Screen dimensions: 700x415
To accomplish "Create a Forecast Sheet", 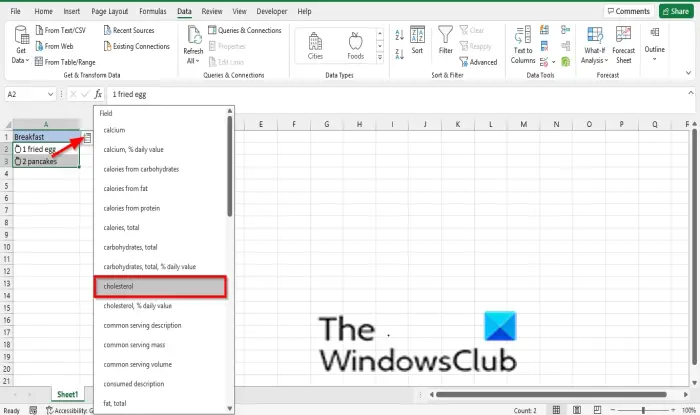I will 624,45.
